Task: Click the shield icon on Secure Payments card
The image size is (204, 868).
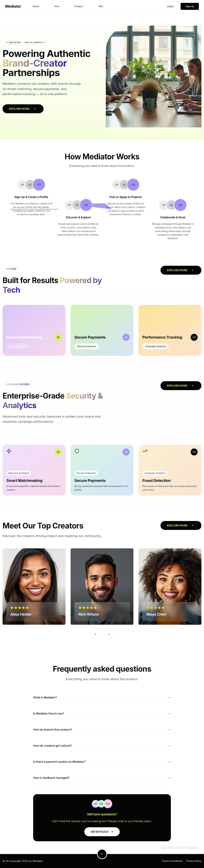Action: pyautogui.click(x=77, y=451)
